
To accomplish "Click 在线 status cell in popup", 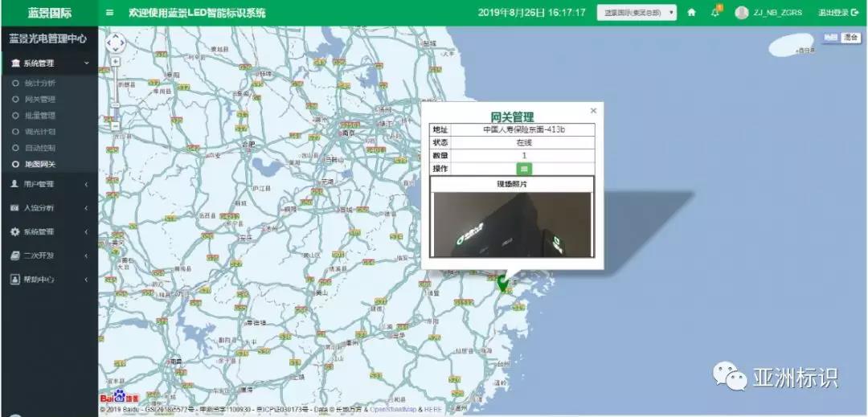I will click(524, 143).
